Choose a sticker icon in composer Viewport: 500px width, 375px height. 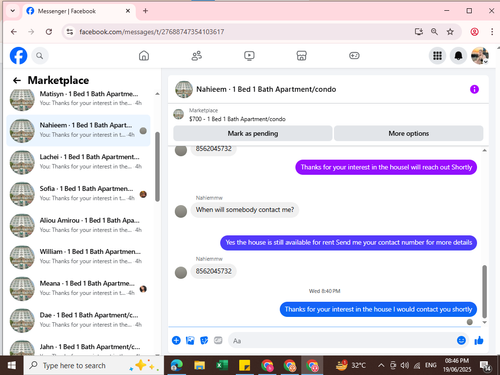click(x=204, y=340)
